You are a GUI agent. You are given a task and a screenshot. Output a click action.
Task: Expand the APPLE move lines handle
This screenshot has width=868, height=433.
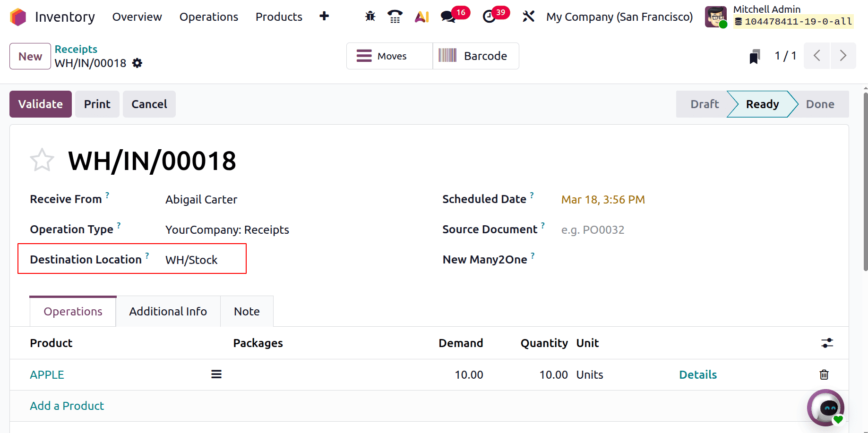click(216, 374)
